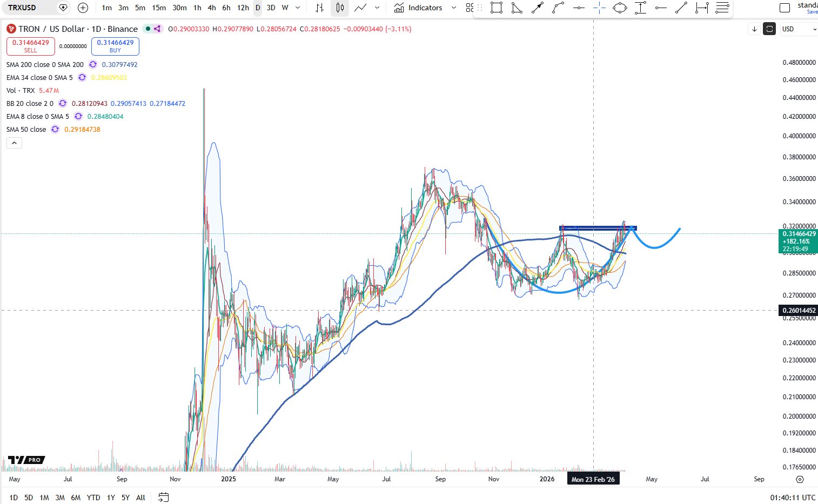Select the Arrow drawing tool
The height and width of the screenshot is (504, 818).
click(x=538, y=8)
